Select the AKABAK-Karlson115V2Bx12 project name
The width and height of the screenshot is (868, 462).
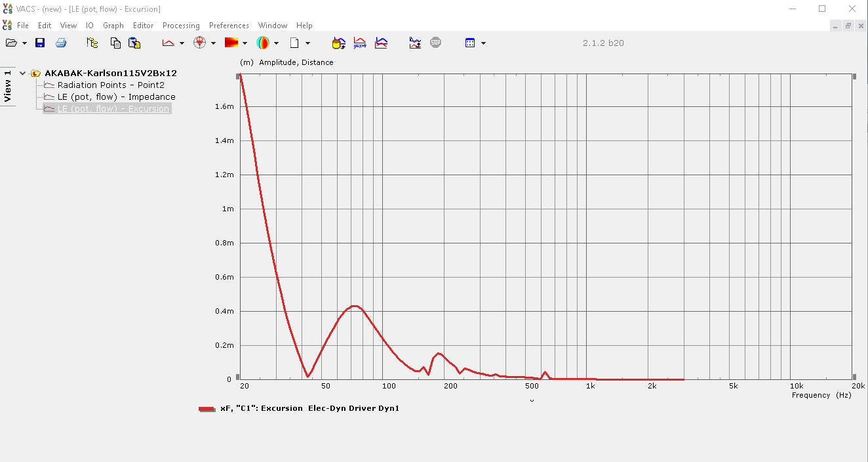click(x=111, y=73)
